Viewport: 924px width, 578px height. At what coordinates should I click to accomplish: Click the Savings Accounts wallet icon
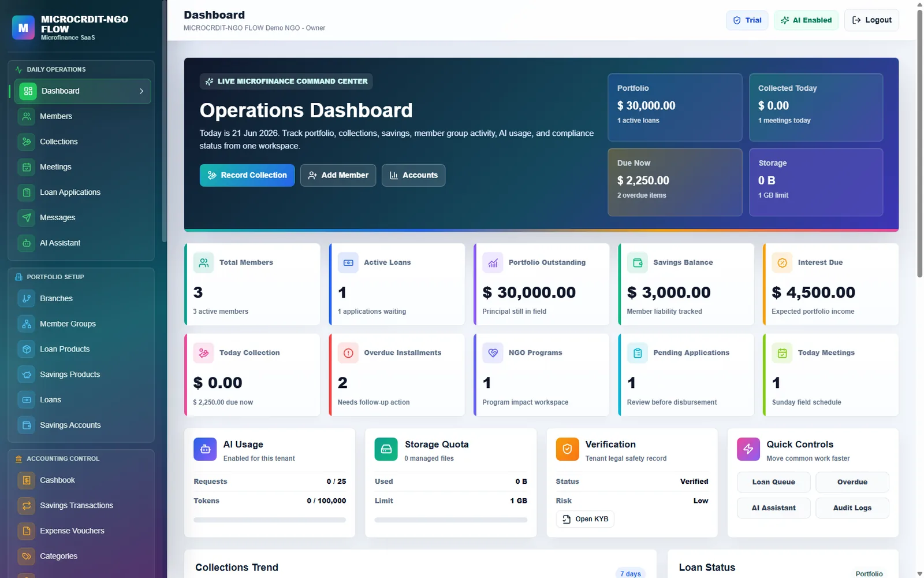click(27, 425)
